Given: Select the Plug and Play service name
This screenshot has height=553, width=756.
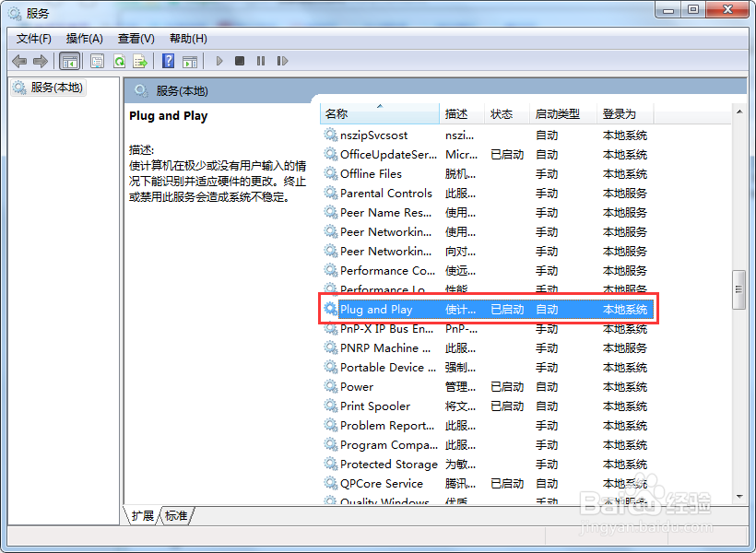Looking at the screenshot, I should [x=376, y=309].
